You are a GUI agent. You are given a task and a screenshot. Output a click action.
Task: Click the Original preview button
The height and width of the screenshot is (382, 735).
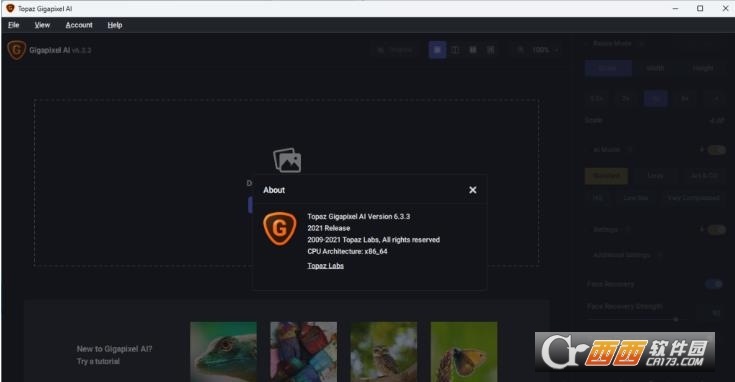pyautogui.click(x=395, y=50)
